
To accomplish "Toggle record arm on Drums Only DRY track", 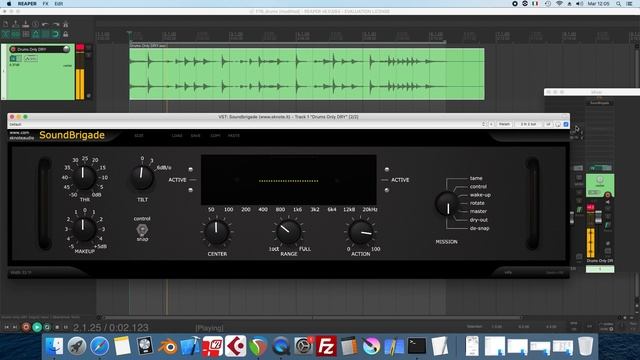I will click(13, 49).
